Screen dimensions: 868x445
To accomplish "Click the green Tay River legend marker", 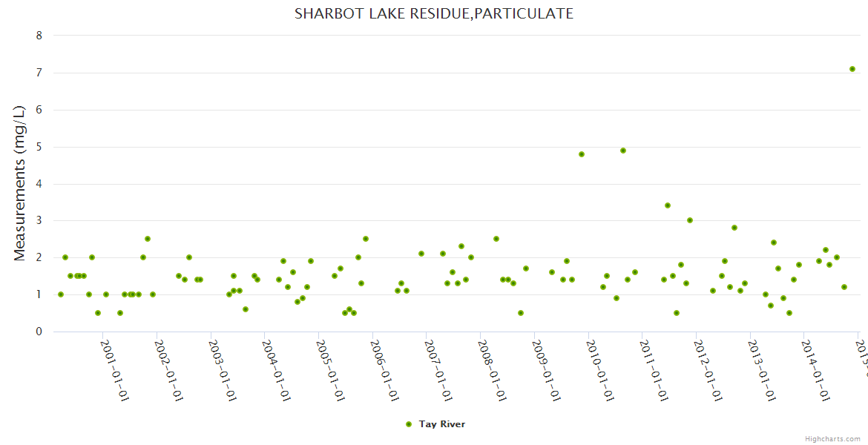I will click(x=408, y=424).
